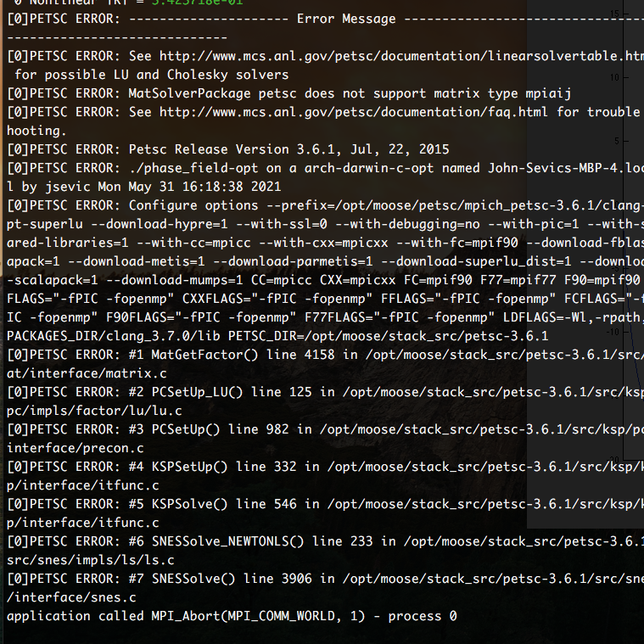This screenshot has height=644, width=644.
Task: Click the 'F77=mpif77' variable
Action: coord(518,280)
